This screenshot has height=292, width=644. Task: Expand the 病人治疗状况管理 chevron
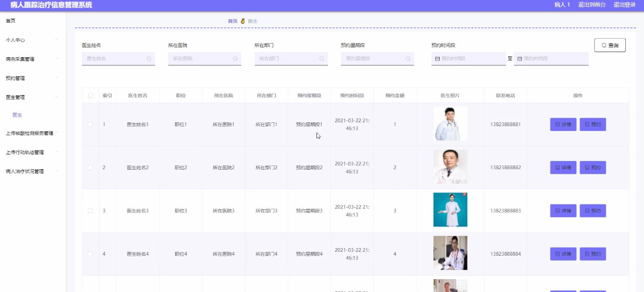click(57, 171)
